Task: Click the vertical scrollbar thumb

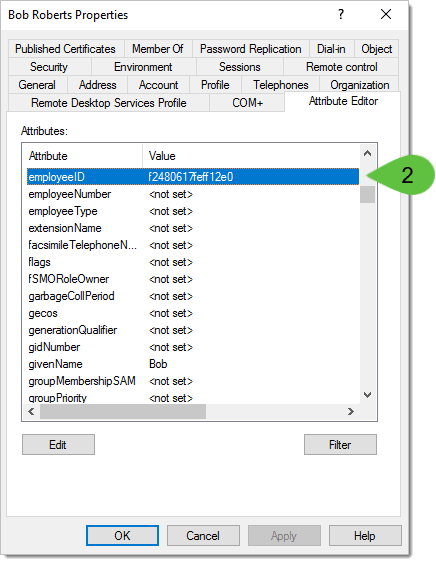Action: (367, 194)
